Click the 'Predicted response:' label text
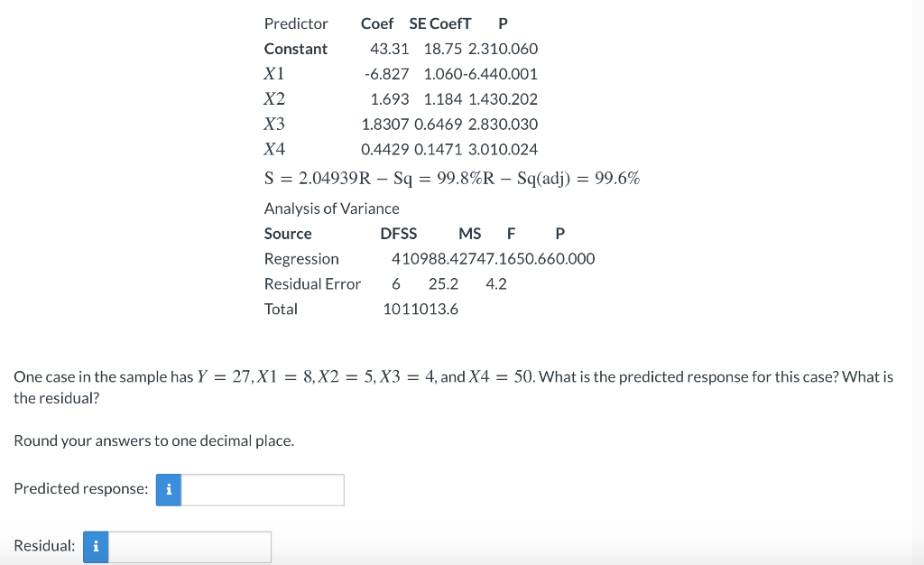Screen dimensions: 924x565 pyautogui.click(x=79, y=488)
